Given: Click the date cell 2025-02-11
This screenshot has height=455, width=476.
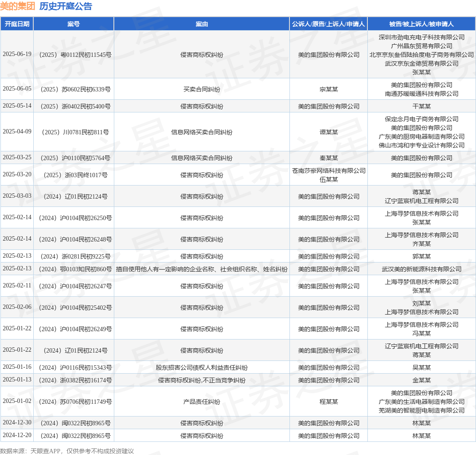Looking at the screenshot, I should click(x=17, y=285).
